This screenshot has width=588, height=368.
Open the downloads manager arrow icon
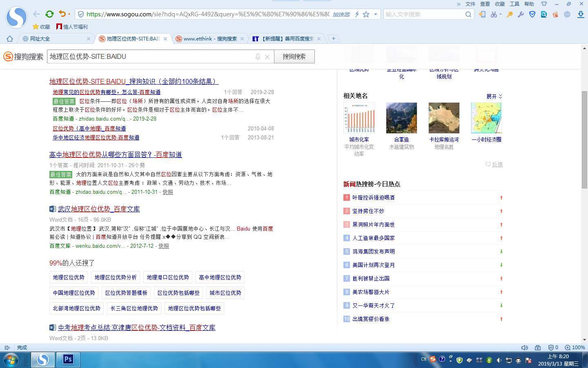click(581, 14)
